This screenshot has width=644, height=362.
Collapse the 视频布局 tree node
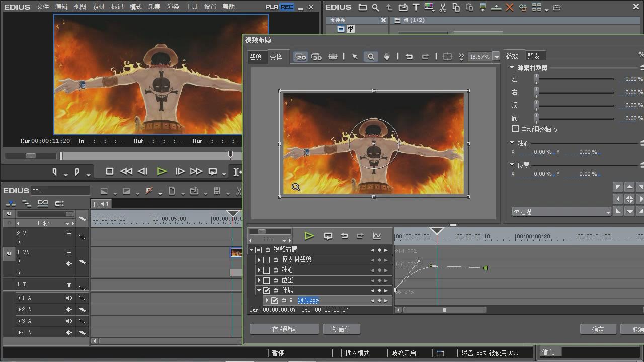point(252,250)
